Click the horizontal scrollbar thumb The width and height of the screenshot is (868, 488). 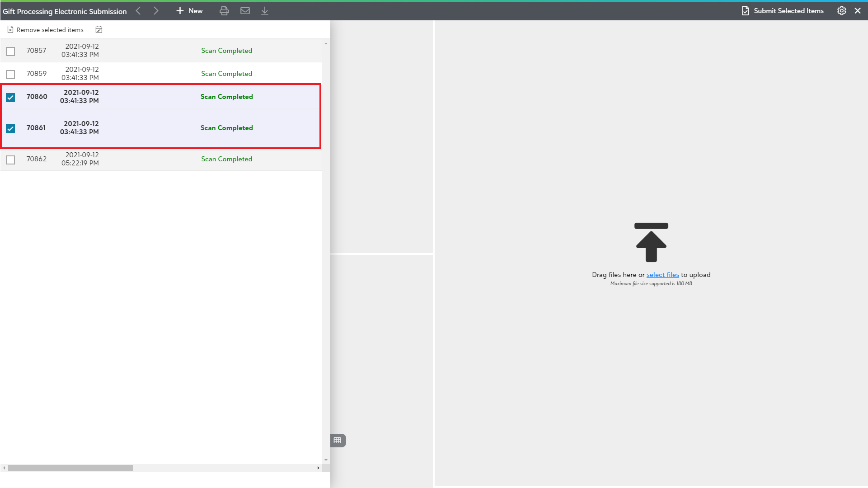coord(70,468)
